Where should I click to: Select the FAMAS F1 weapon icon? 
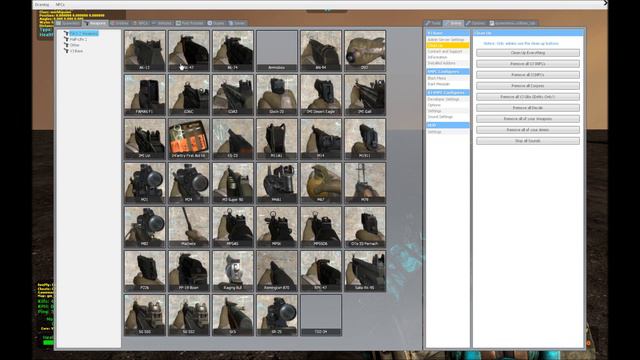click(x=145, y=95)
